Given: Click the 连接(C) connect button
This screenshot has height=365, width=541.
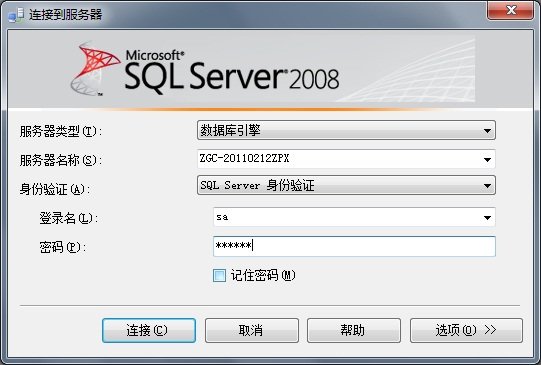Looking at the screenshot, I should [x=149, y=331].
